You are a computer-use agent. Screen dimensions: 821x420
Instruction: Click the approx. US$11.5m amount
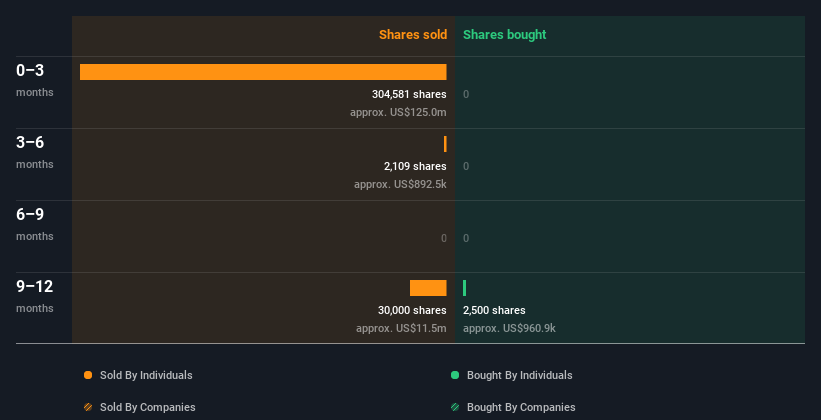[x=401, y=328]
